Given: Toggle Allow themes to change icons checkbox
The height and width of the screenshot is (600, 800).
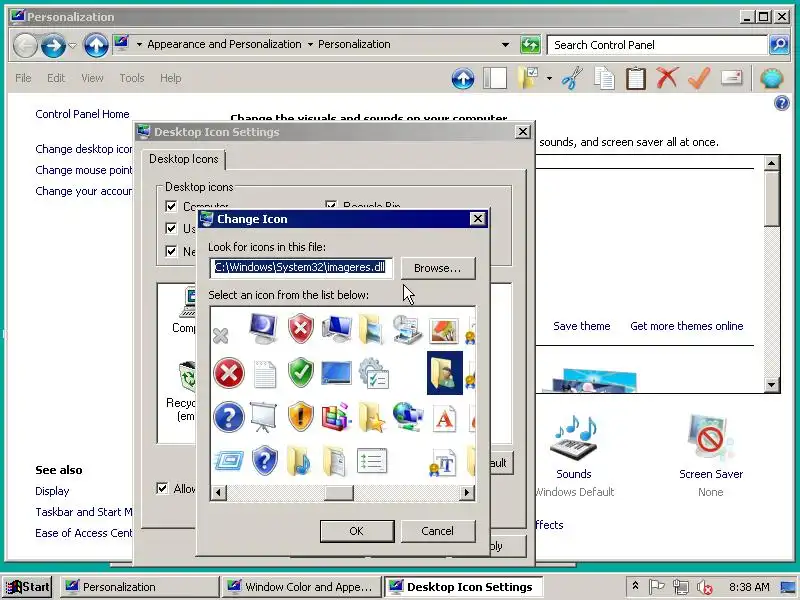Looking at the screenshot, I should pyautogui.click(x=162, y=488).
